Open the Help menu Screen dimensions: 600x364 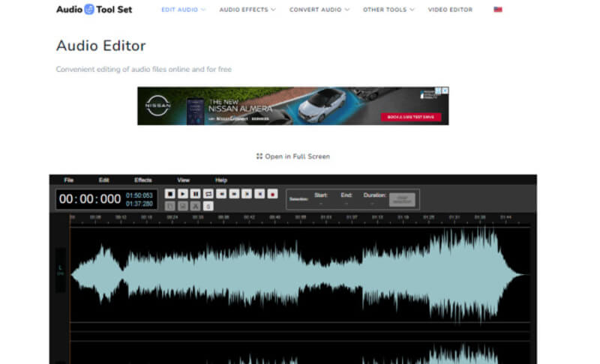click(x=221, y=181)
